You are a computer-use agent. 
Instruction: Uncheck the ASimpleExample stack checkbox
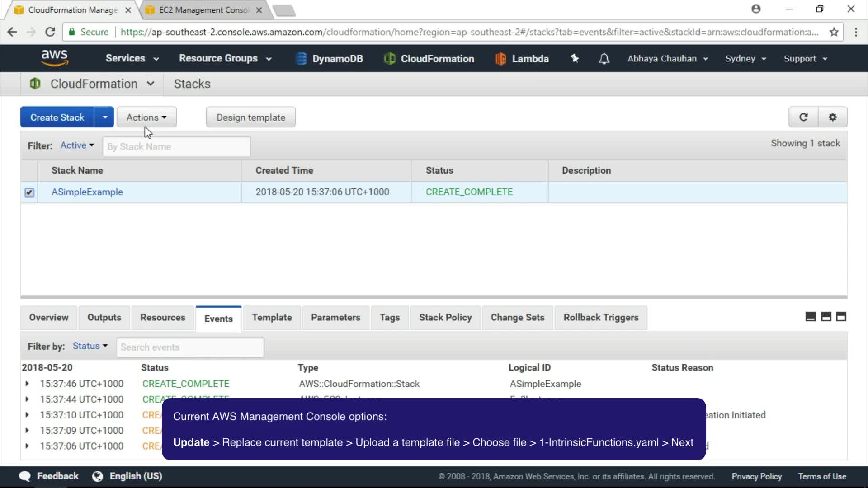[29, 192]
